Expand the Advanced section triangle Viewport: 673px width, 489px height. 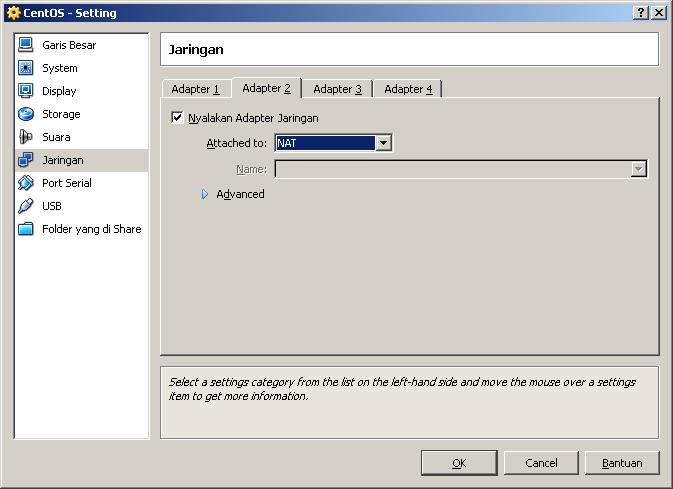[x=205, y=194]
